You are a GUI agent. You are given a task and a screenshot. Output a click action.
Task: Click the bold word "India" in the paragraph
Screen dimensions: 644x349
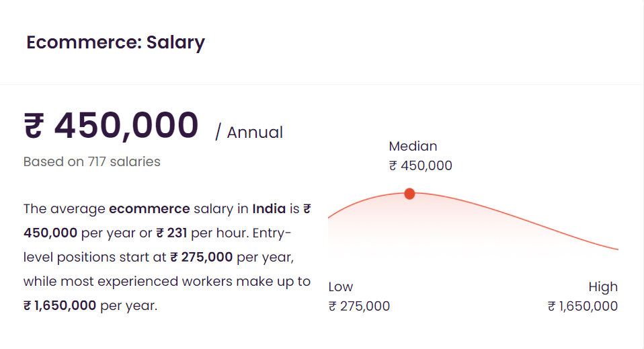[x=269, y=208]
